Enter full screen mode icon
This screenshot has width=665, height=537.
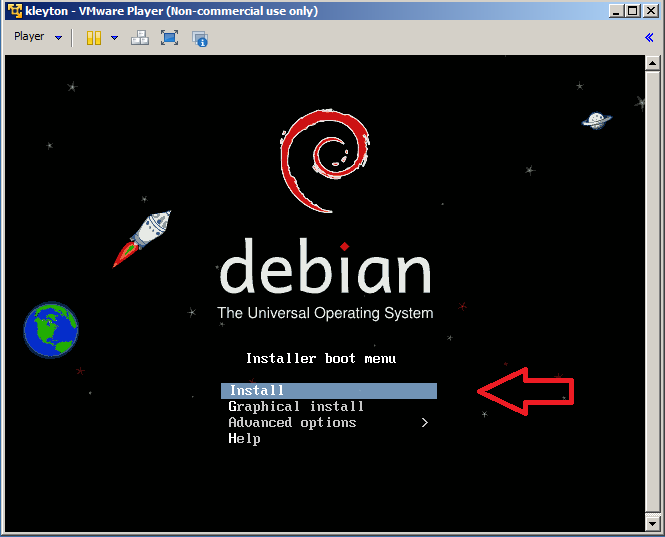tap(169, 38)
